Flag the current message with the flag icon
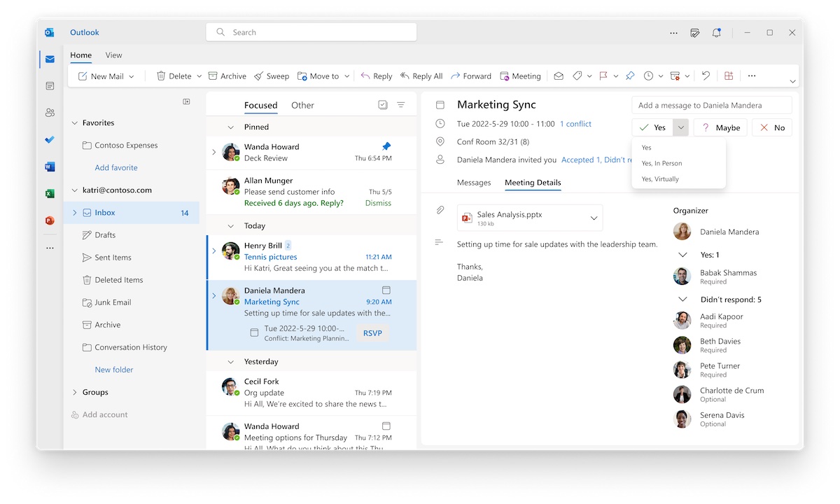 coord(603,76)
